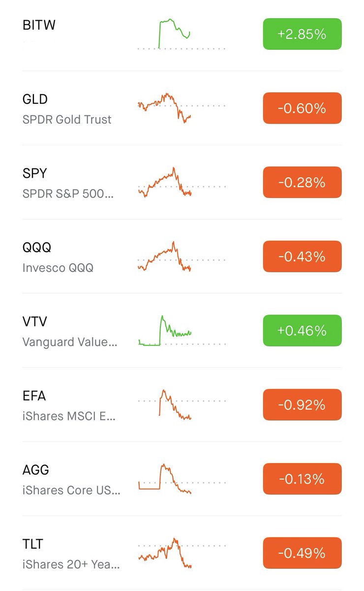Tap the AGG -0.13% change badge
The height and width of the screenshot is (591, 364).
302,478
